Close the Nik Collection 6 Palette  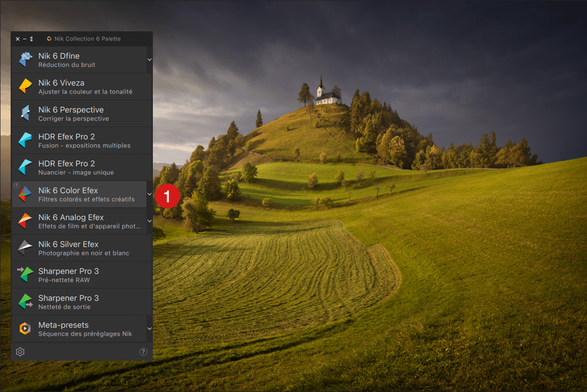[x=18, y=39]
